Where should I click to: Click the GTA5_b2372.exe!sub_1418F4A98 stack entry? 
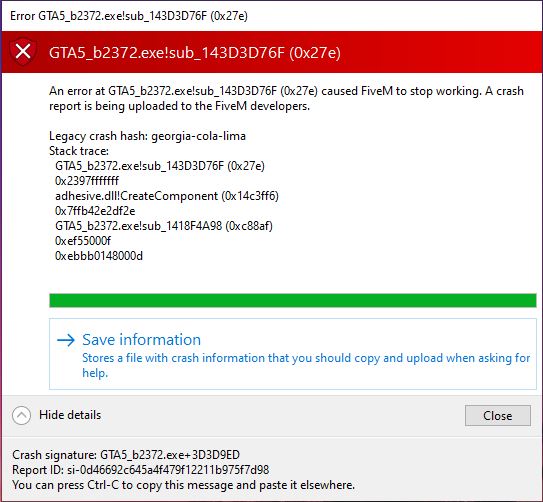pos(164,226)
